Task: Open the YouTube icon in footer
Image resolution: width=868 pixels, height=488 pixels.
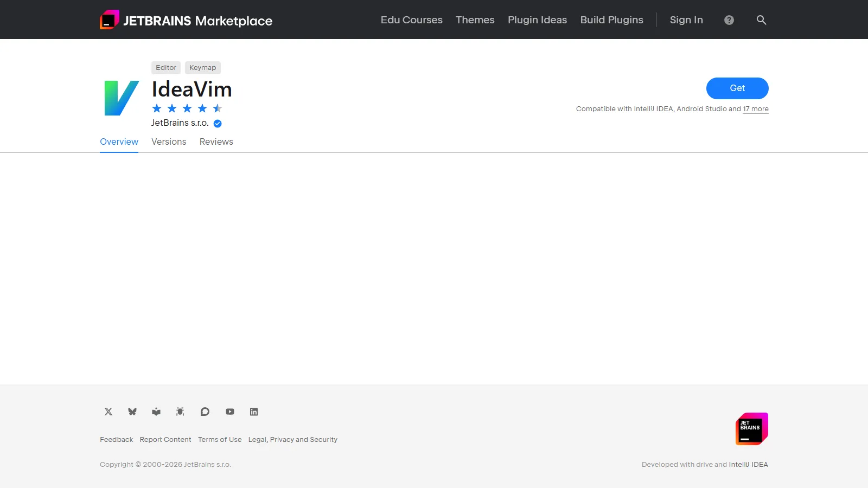Action: point(229,412)
